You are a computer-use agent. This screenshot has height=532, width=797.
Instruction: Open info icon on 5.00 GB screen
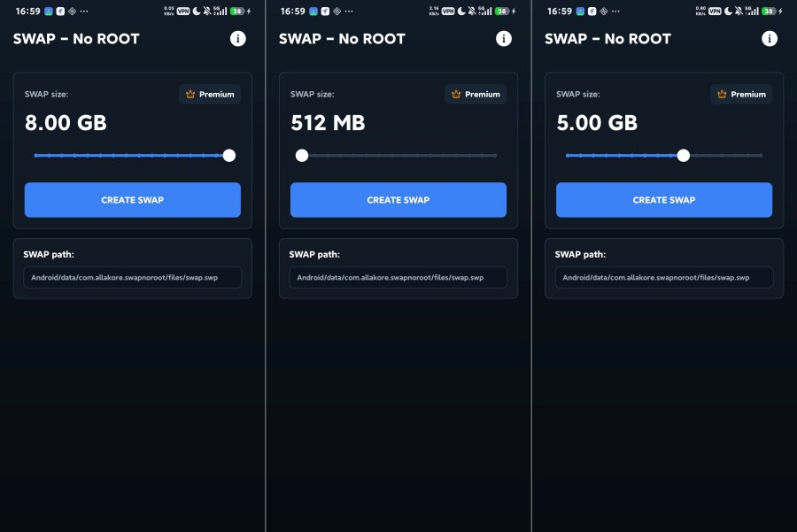pyautogui.click(x=770, y=39)
